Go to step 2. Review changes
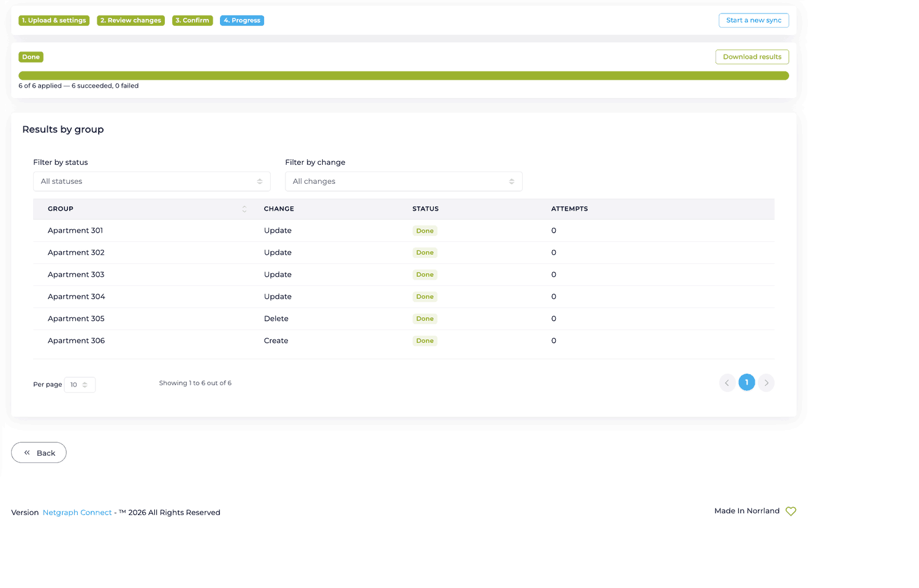The image size is (919, 588). 130,20
